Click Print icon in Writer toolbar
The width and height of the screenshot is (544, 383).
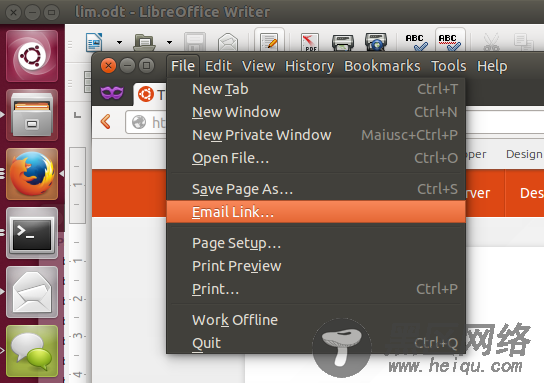pos(343,42)
